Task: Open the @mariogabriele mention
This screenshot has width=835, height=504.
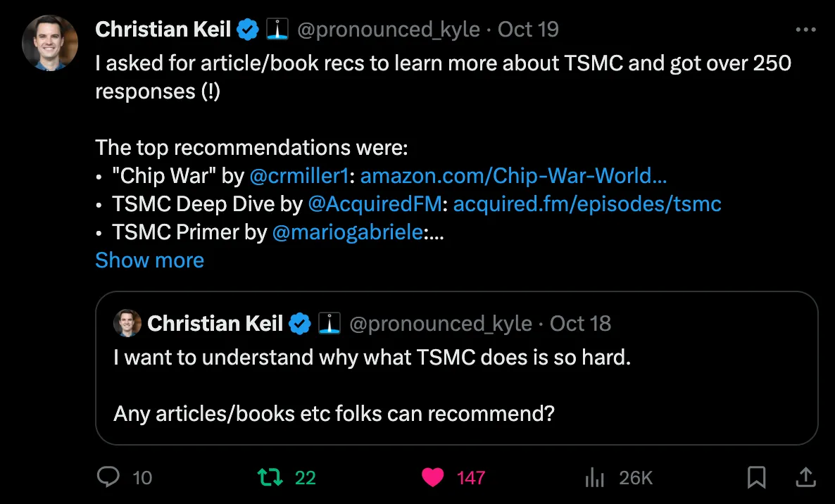Action: pos(348,232)
